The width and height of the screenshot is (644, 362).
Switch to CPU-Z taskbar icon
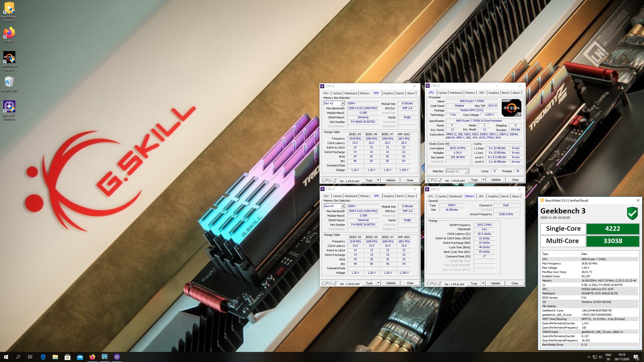[117, 357]
